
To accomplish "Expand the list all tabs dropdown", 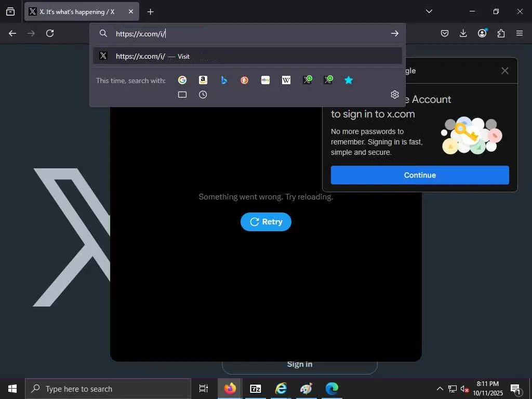I will click(429, 11).
